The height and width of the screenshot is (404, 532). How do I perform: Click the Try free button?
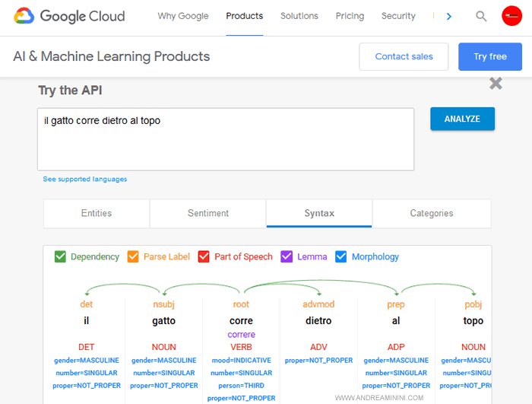click(x=490, y=57)
